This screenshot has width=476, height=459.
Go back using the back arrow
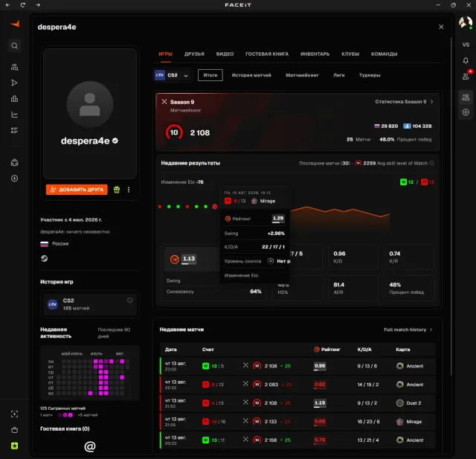click(7, 5)
